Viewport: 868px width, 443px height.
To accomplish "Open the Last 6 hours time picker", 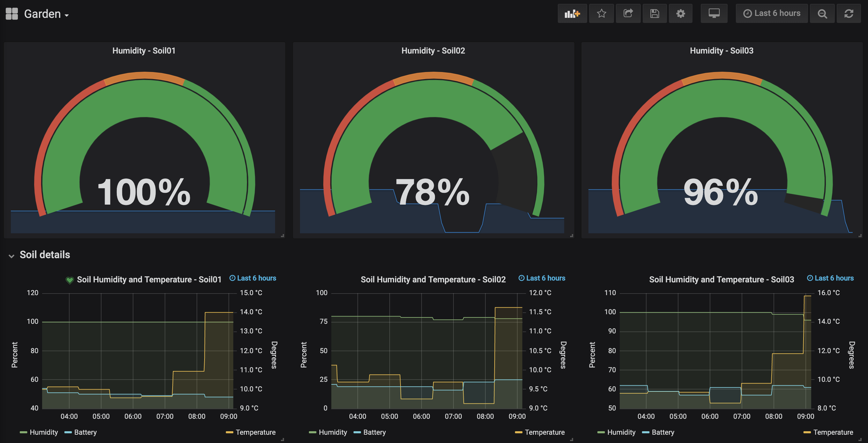I will coord(772,13).
